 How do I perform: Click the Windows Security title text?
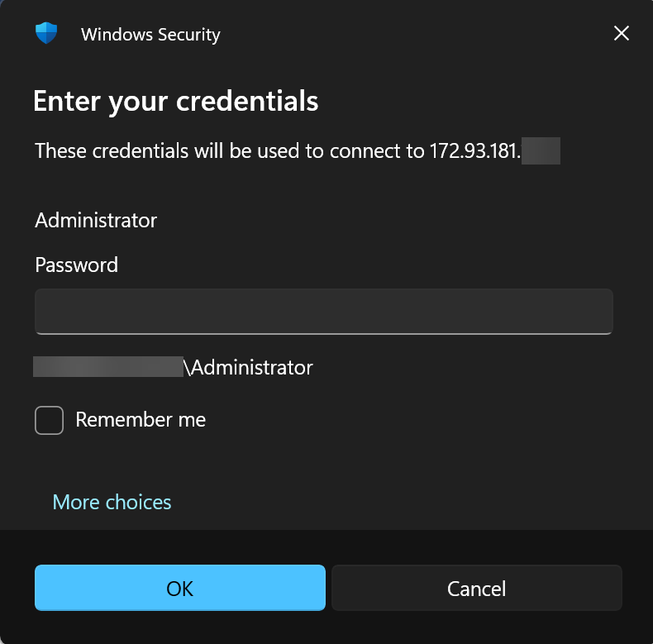pyautogui.click(x=150, y=35)
